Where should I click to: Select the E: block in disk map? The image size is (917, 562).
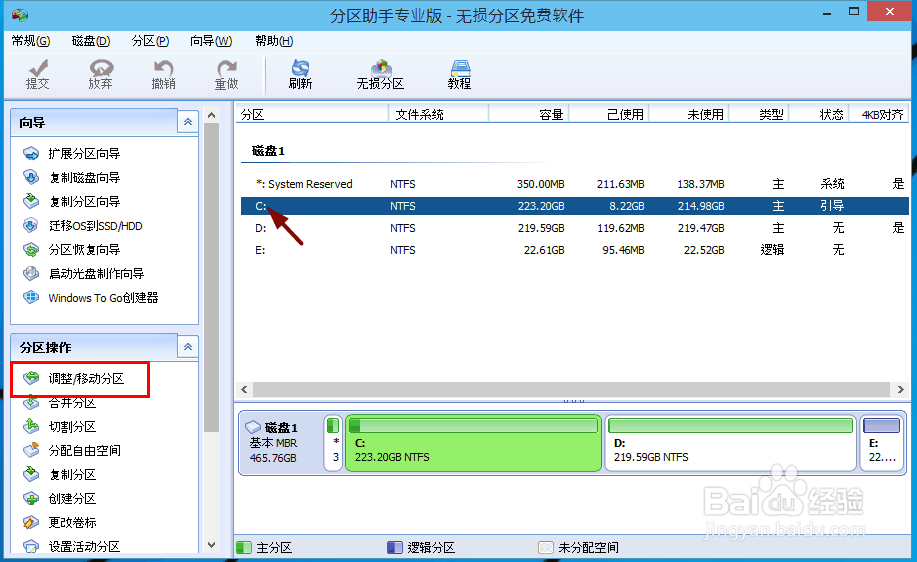881,443
